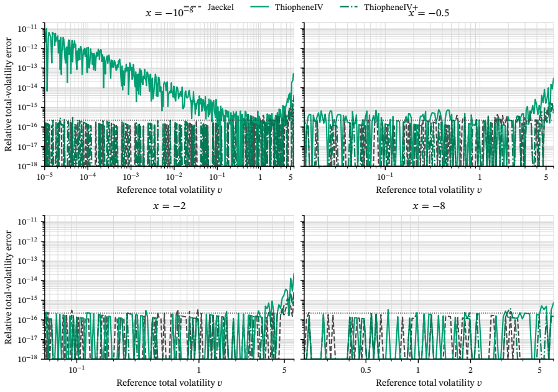558x392 pixels.
Task: Click the 10⁻¹¹ y-tick of the x = −2 plot
Action: pyautogui.click(x=29, y=221)
